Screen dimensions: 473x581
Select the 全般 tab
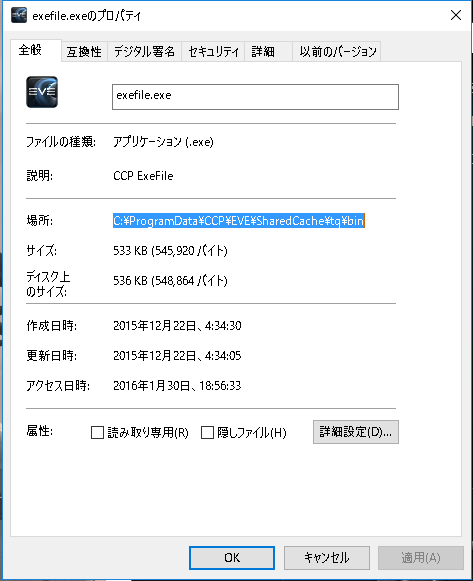point(36,50)
